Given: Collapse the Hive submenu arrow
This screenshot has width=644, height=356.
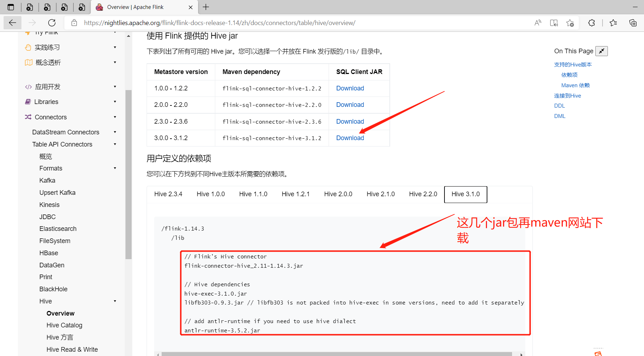Looking at the screenshot, I should [x=115, y=301].
